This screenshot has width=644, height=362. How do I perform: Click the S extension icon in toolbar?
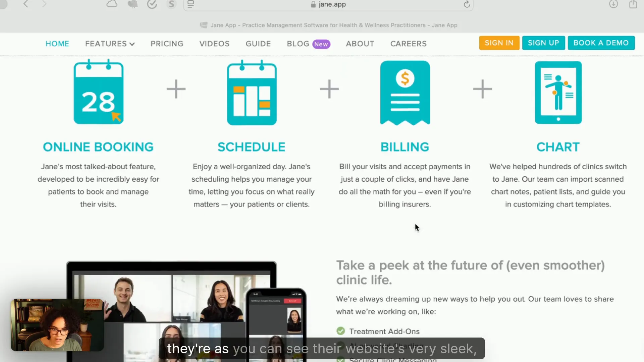[171, 4]
